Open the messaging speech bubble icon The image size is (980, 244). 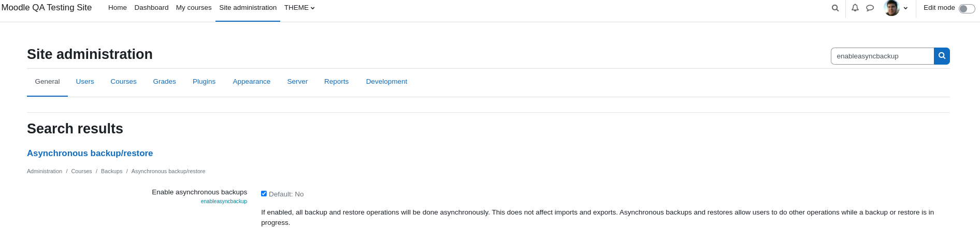click(870, 8)
